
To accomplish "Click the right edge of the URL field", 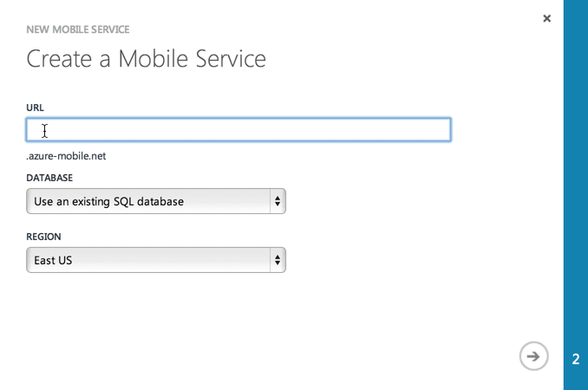I will pyautogui.click(x=442, y=130).
